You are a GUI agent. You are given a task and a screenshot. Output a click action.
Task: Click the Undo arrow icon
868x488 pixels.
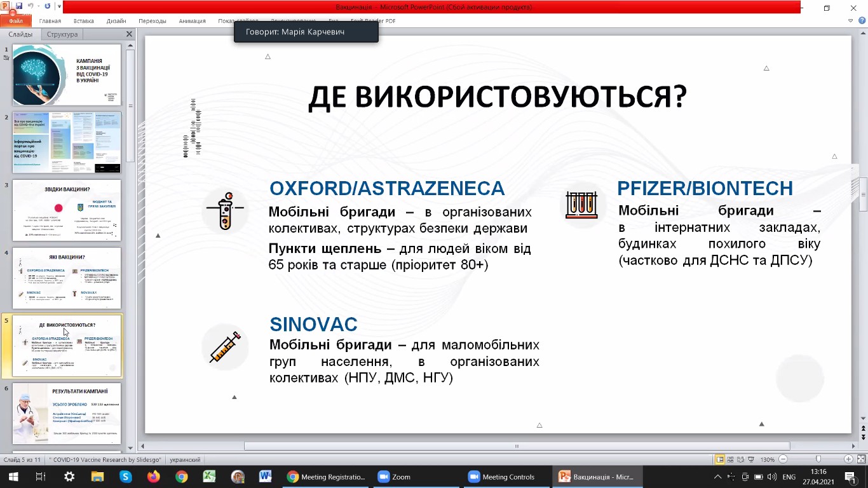click(30, 6)
